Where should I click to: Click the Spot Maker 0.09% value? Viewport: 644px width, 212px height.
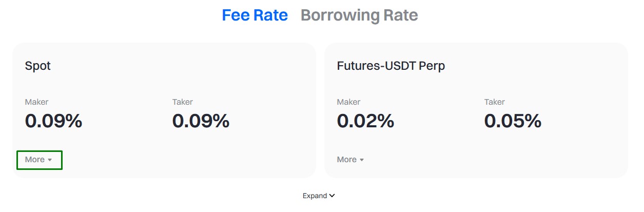53,121
